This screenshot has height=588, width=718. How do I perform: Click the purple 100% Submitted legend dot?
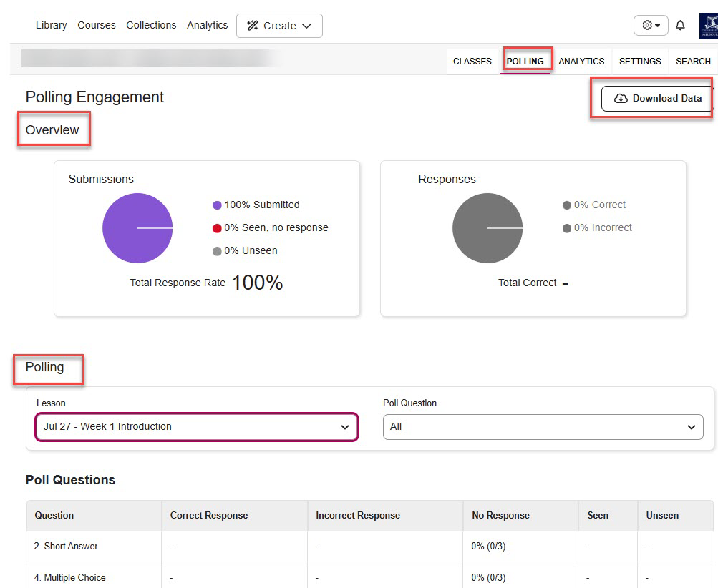pos(217,205)
